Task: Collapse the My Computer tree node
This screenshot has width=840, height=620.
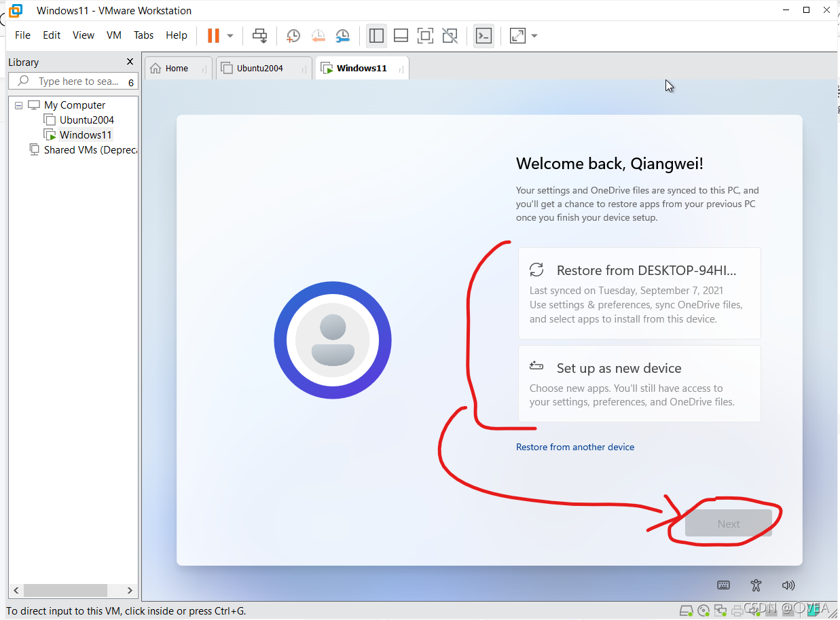Action: tap(18, 105)
